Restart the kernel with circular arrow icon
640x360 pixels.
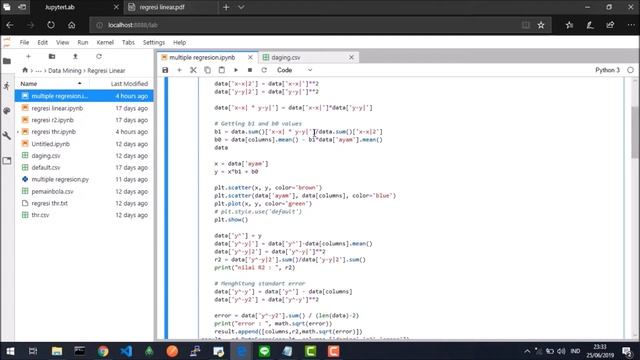[x=264, y=70]
